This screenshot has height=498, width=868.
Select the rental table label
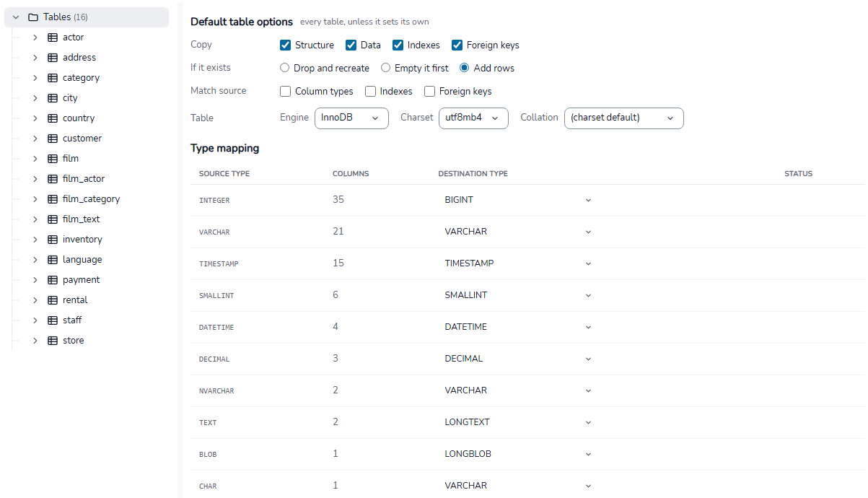coord(75,300)
